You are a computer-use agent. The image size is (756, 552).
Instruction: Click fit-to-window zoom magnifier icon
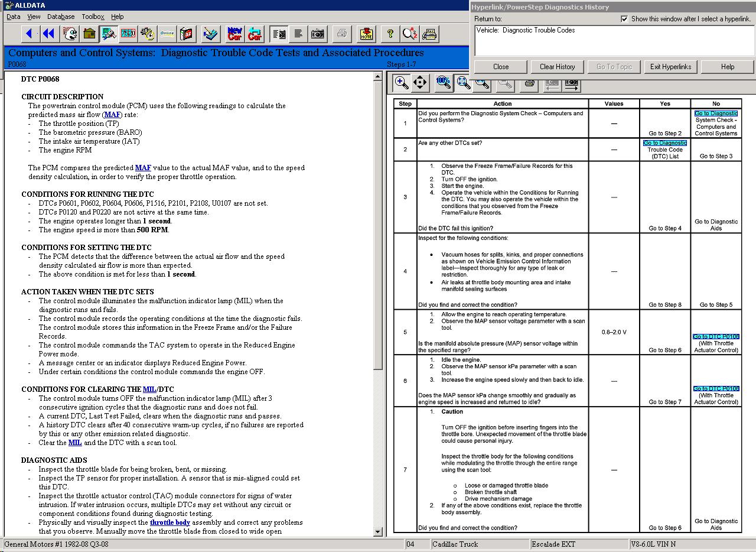tap(463, 83)
